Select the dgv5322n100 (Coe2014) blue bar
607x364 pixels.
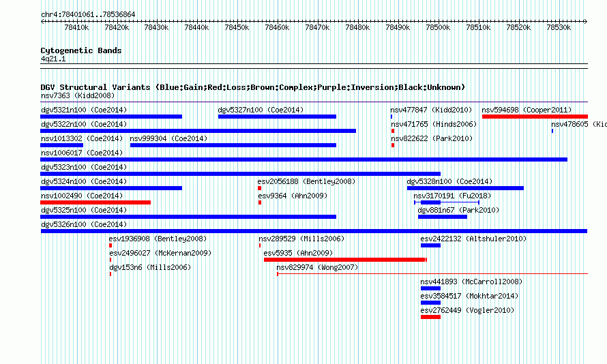click(198, 131)
